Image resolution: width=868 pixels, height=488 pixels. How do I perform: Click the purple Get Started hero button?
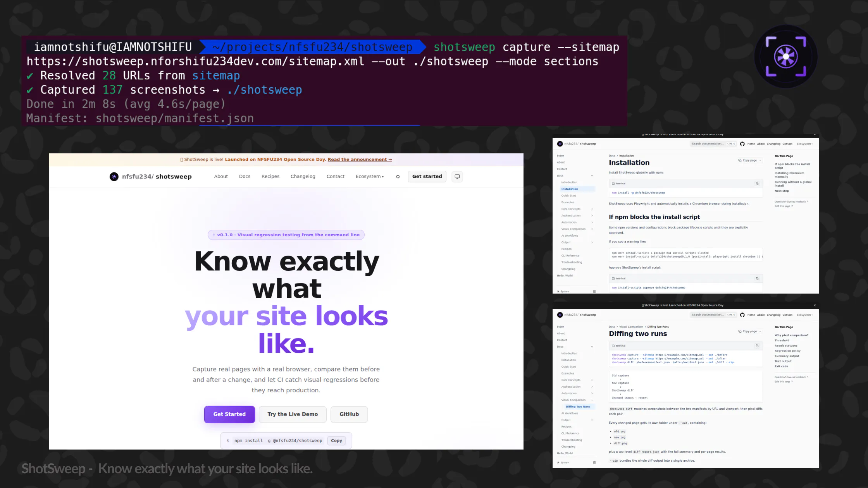pyautogui.click(x=229, y=414)
